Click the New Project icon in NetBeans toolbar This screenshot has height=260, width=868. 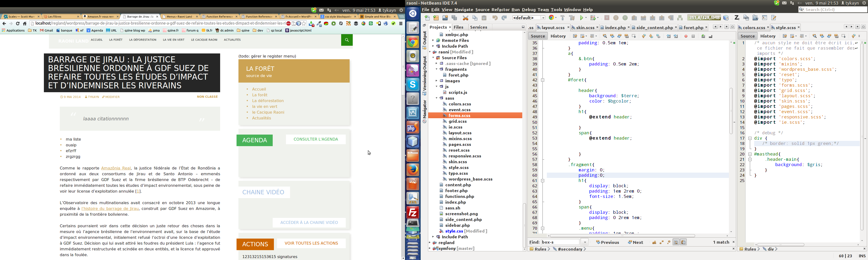tap(436, 18)
